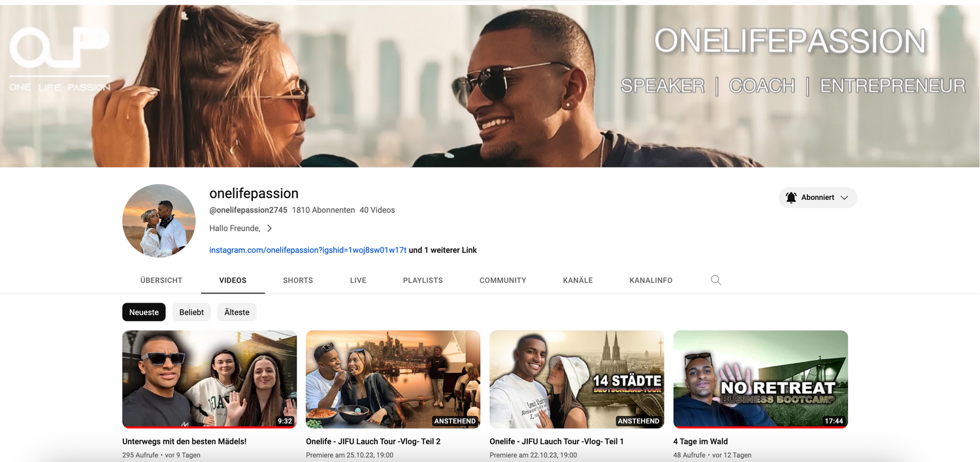The width and height of the screenshot is (980, 462).
Task: Click the channel banner image
Action: [x=490, y=86]
